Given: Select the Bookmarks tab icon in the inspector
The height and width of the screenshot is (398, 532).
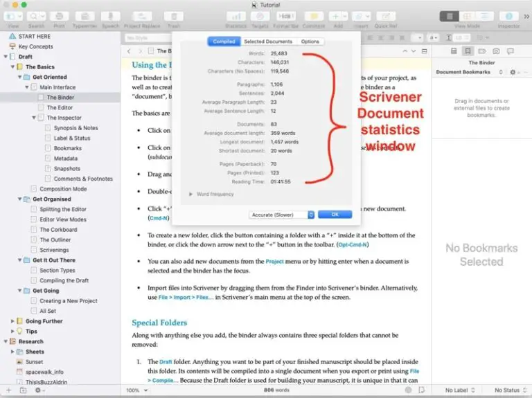Looking at the screenshot, I should click(468, 51).
